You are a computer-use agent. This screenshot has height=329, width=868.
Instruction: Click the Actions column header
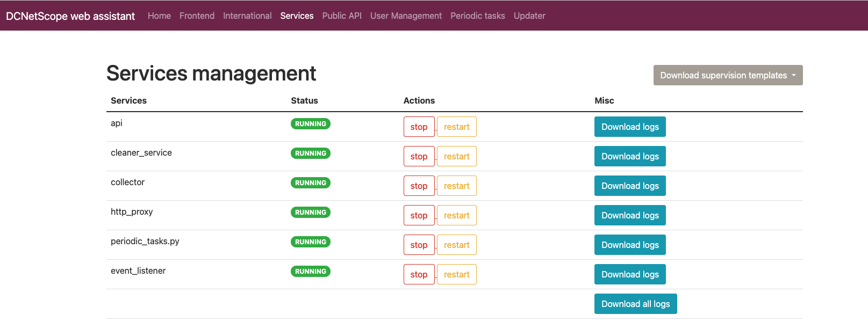click(419, 101)
